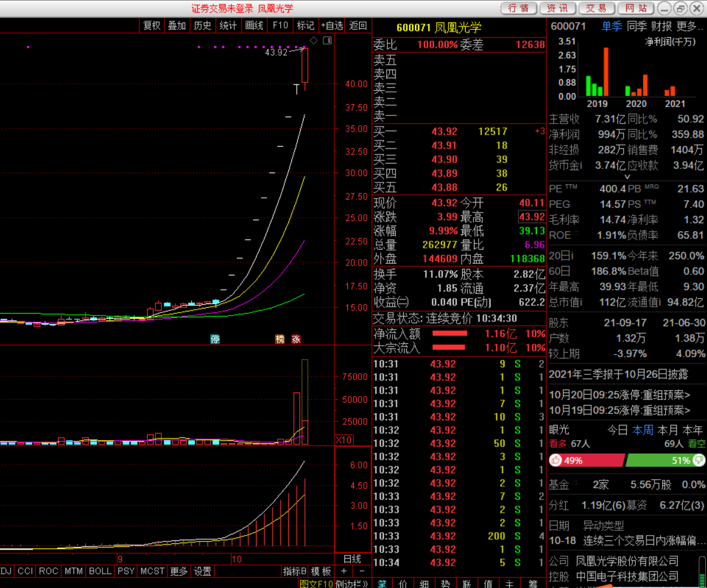The width and height of the screenshot is (707, 588).
Task: Switch to the 价 bottom tab
Action: click(403, 584)
